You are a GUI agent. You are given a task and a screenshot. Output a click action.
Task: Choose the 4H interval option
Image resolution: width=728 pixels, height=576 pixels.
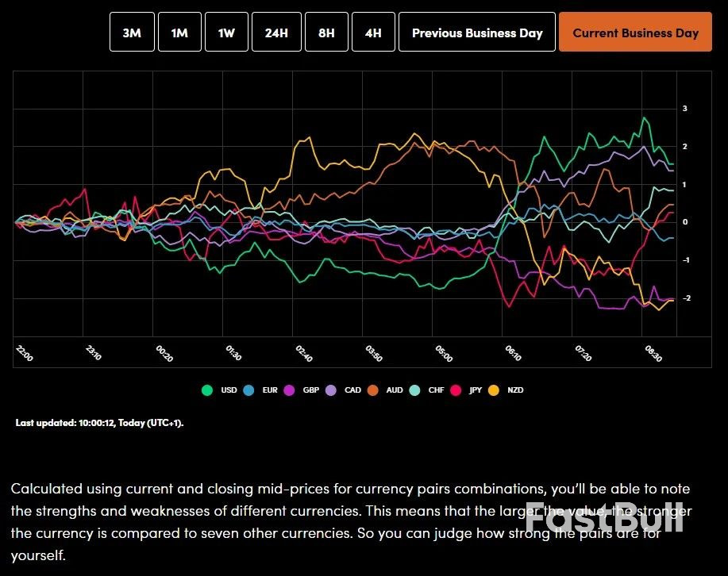point(372,32)
